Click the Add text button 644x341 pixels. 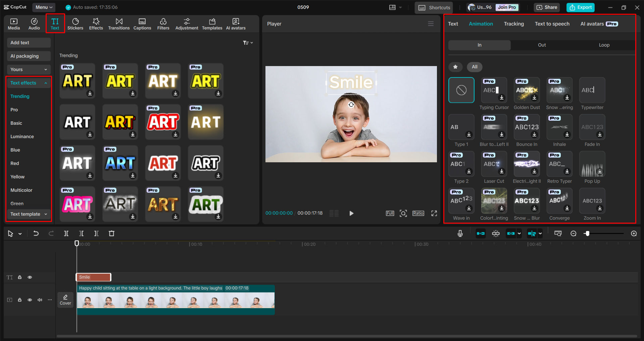29,43
